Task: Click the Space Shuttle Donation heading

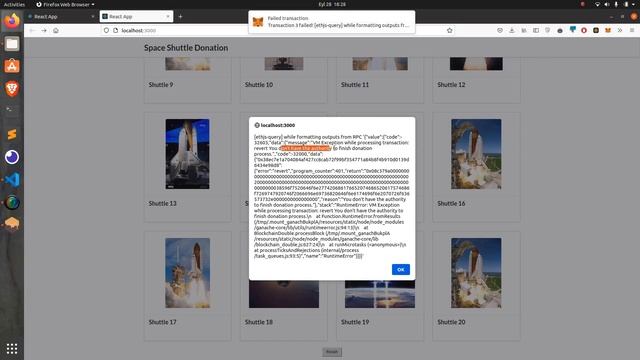Action: (x=186, y=48)
